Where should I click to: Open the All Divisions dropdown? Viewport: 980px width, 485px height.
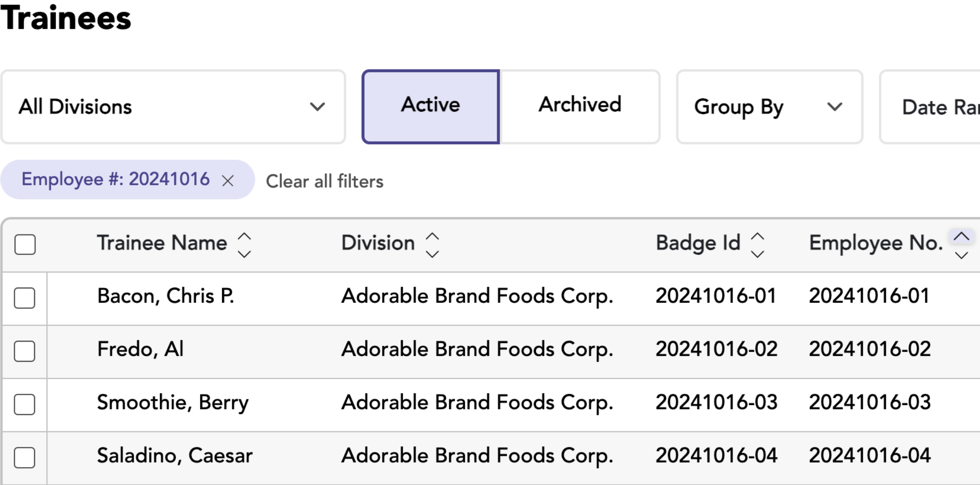[173, 107]
